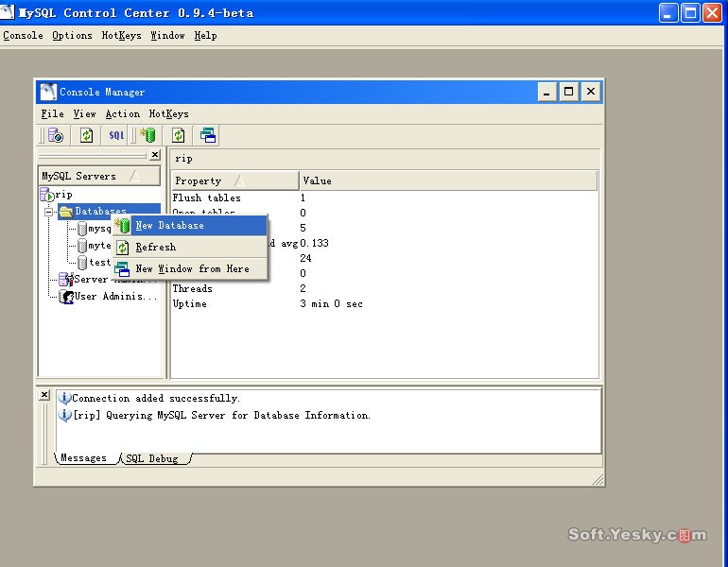
Task: Minimize the Console Manager window
Action: pyautogui.click(x=546, y=92)
